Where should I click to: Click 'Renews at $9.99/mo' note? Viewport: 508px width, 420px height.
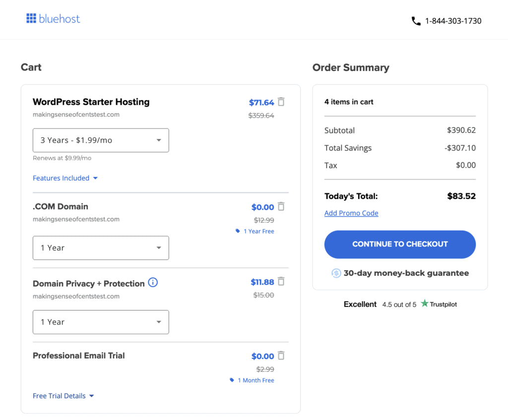(x=62, y=158)
